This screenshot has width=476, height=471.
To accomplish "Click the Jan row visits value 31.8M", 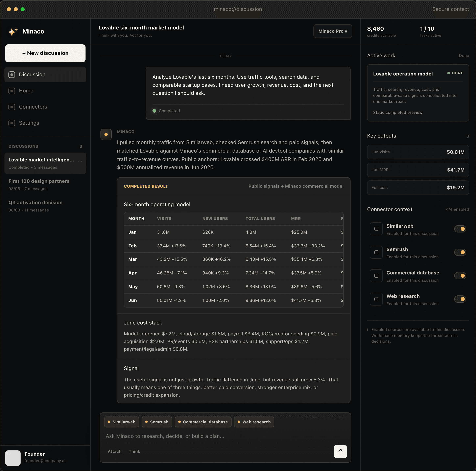I will (163, 232).
